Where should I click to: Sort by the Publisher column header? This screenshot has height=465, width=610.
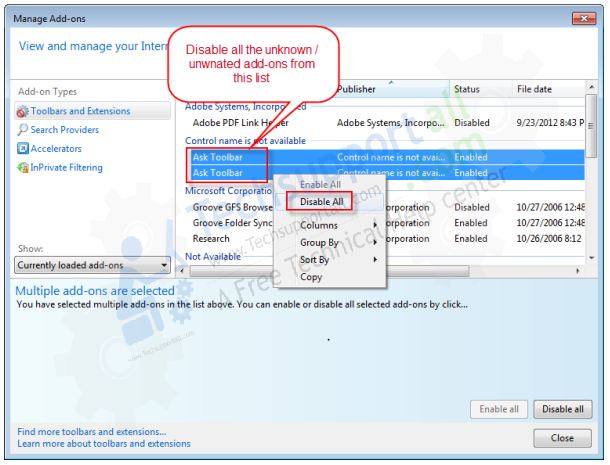(391, 89)
